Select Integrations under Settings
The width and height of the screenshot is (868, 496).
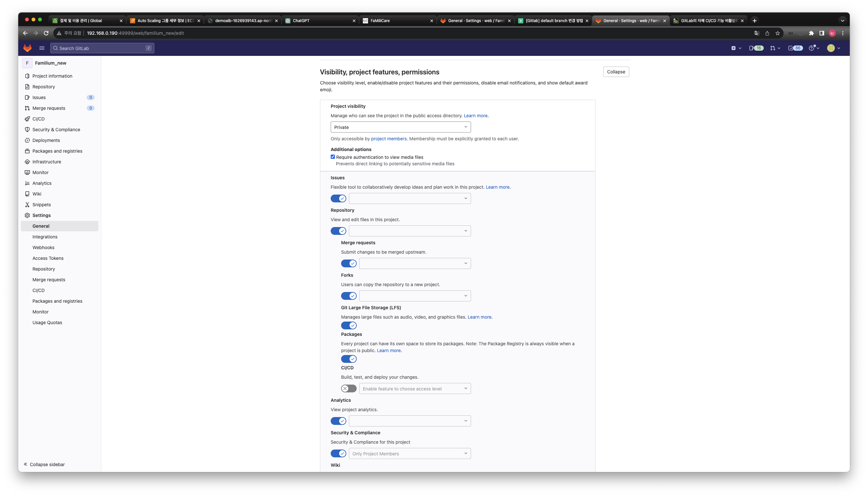tap(59, 237)
